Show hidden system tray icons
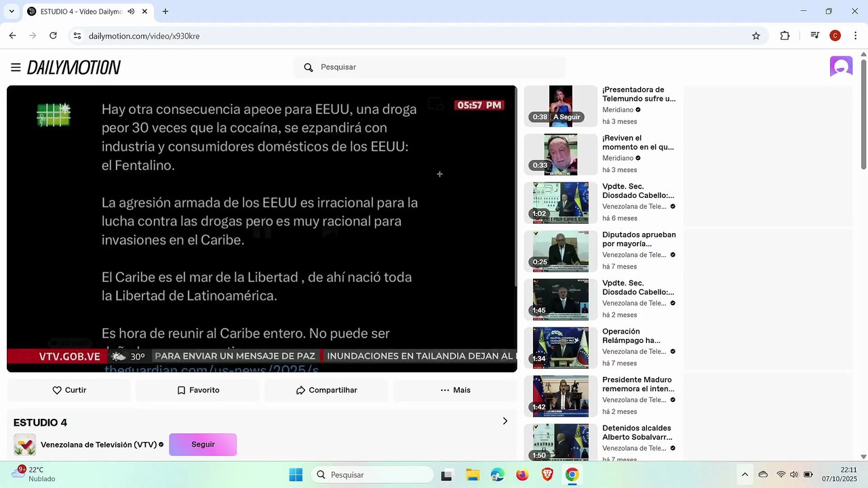The image size is (868, 488). click(745, 475)
